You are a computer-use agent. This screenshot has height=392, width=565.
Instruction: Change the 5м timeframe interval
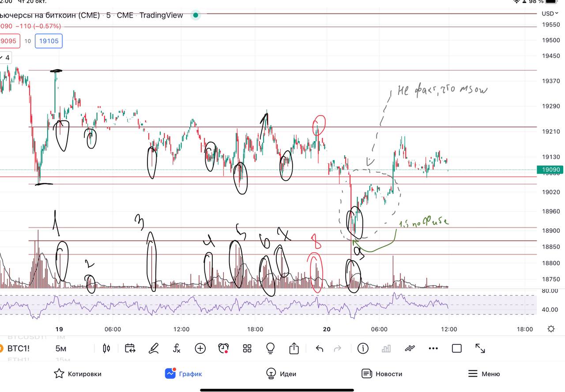pos(61,349)
